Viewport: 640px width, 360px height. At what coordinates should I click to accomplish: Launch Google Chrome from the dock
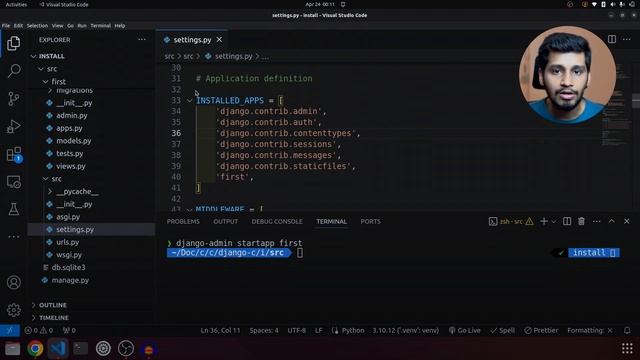point(35,349)
